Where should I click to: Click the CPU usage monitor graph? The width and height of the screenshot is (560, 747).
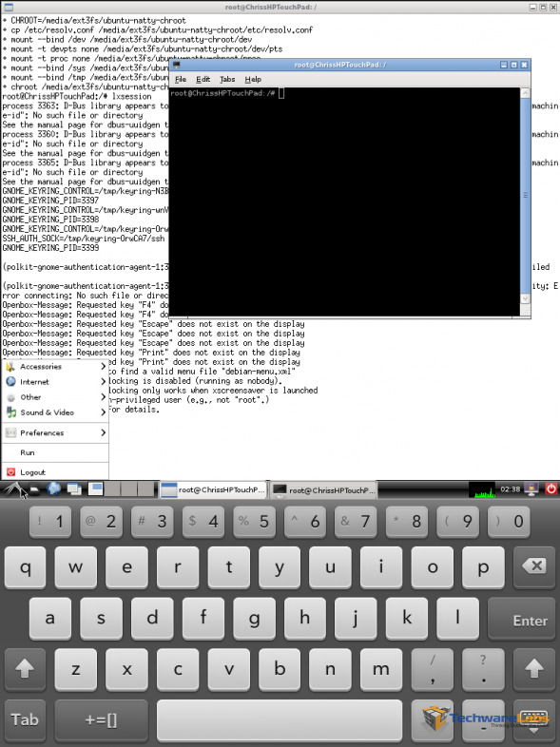[x=482, y=489]
